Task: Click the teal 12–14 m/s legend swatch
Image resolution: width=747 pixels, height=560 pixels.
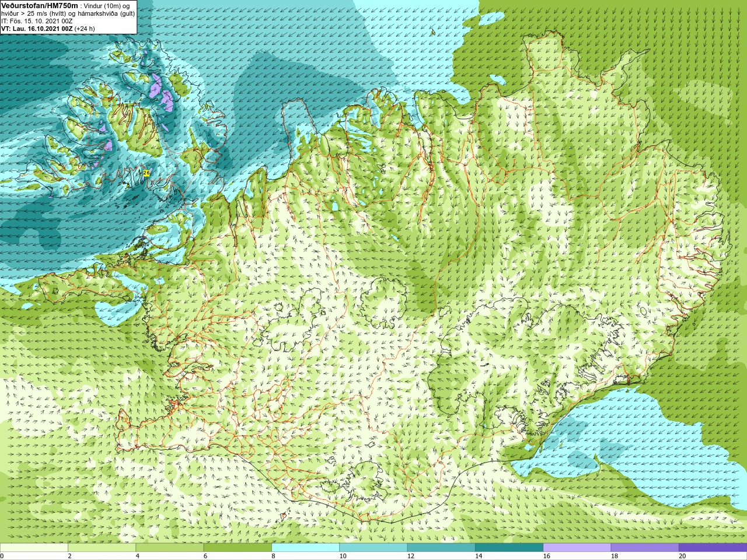Action: click(441, 548)
